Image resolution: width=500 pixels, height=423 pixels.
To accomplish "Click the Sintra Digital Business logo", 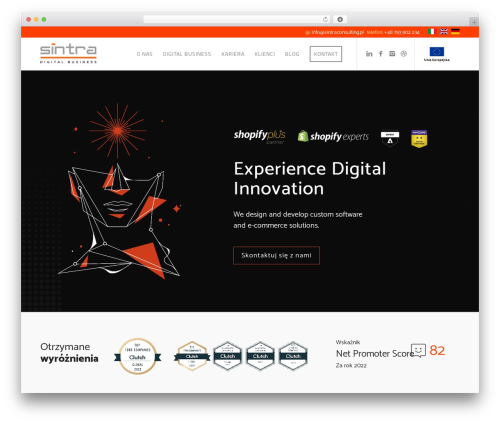I will point(68,53).
